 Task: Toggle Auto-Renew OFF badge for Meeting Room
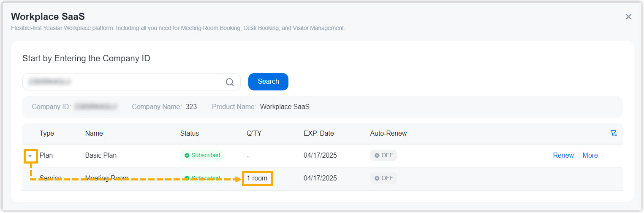coord(383,178)
